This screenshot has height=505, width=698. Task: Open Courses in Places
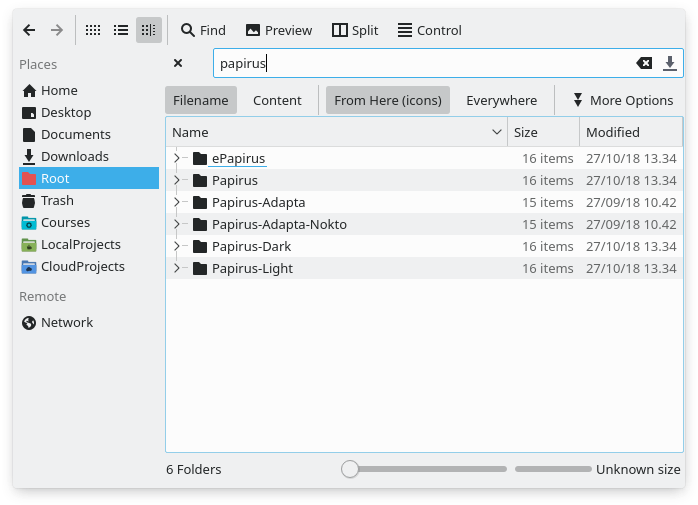(x=89, y=222)
